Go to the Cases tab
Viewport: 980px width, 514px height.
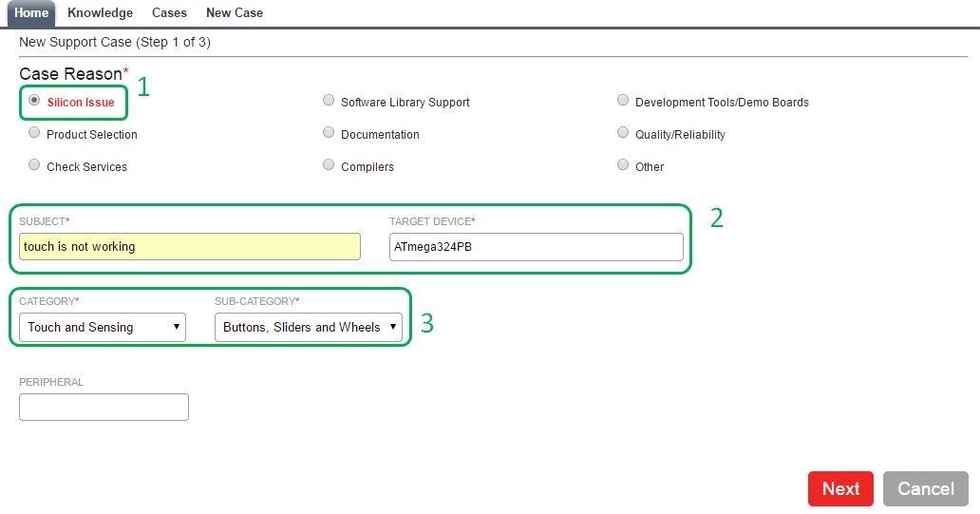[x=169, y=13]
